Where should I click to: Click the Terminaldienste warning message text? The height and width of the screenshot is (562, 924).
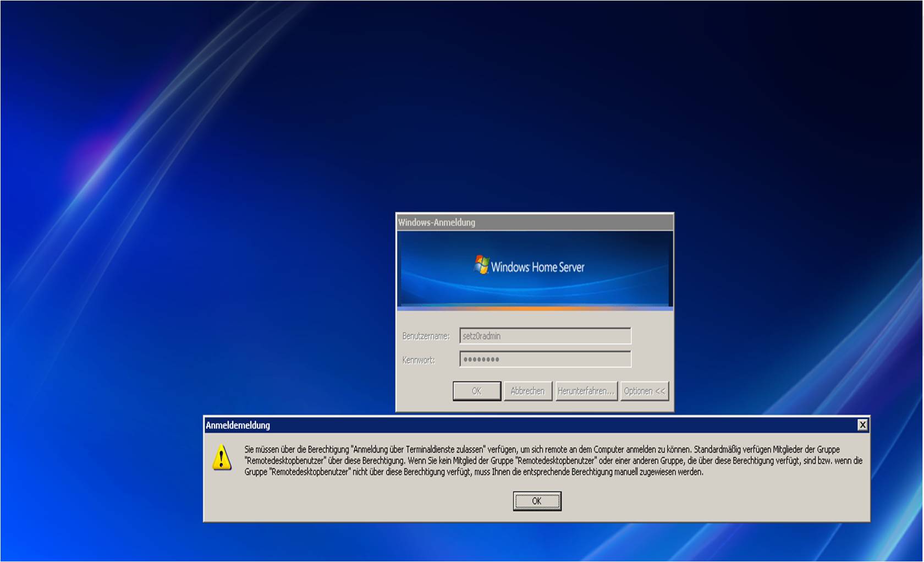[x=553, y=461]
